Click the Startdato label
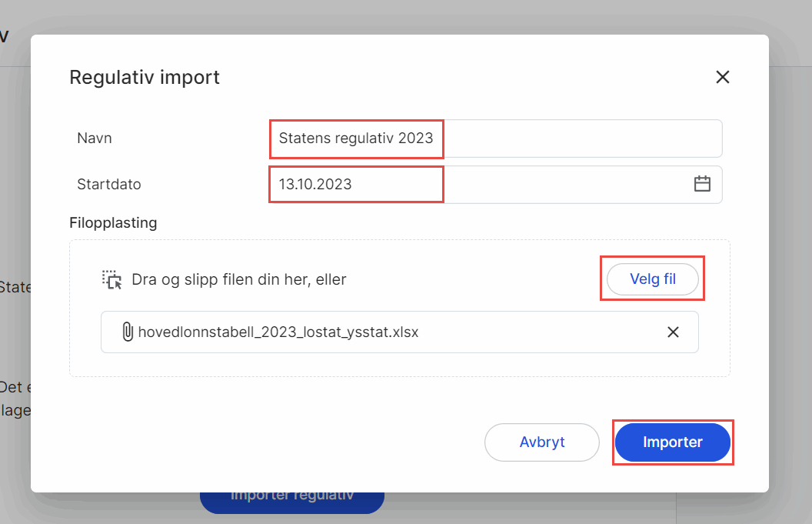This screenshot has width=812, height=524. pos(108,185)
